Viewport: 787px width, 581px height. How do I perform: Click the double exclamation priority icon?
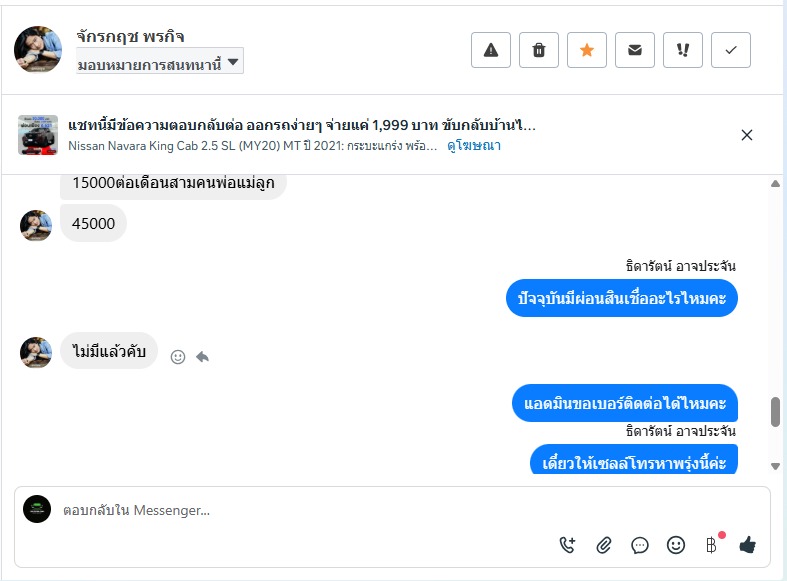coord(683,50)
